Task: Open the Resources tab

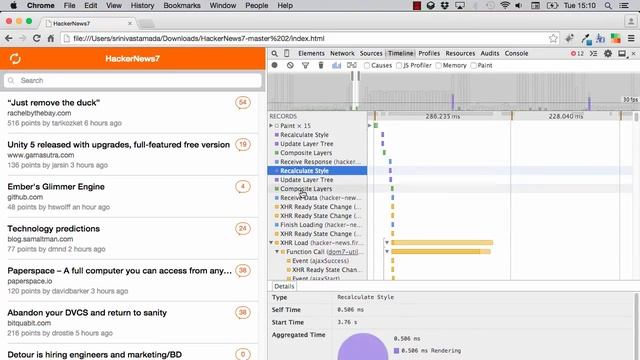Action: (460, 53)
